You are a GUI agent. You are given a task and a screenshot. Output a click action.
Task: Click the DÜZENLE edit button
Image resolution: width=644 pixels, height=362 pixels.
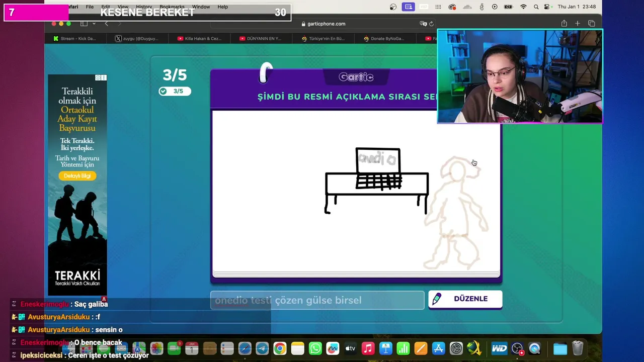[465, 299]
